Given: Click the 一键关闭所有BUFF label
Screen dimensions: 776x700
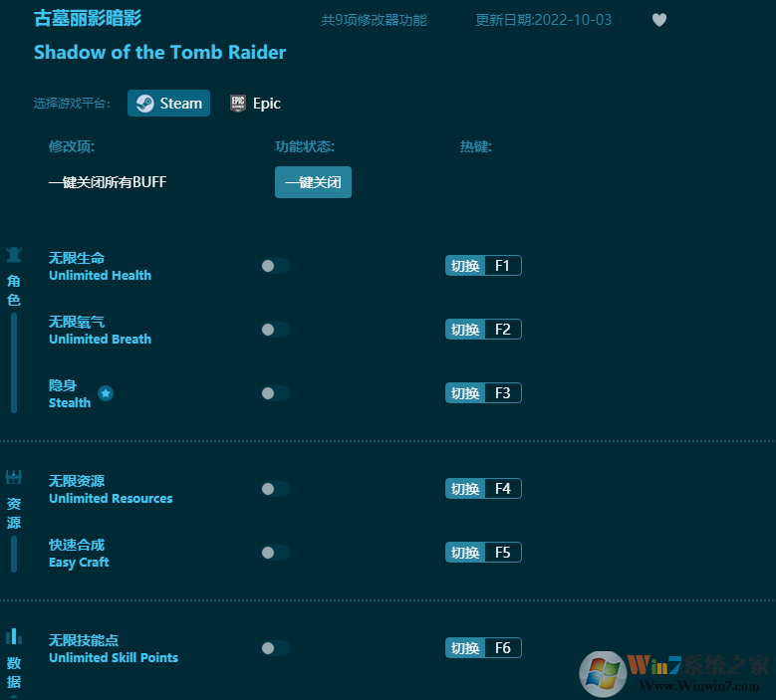Looking at the screenshot, I should click(108, 182).
